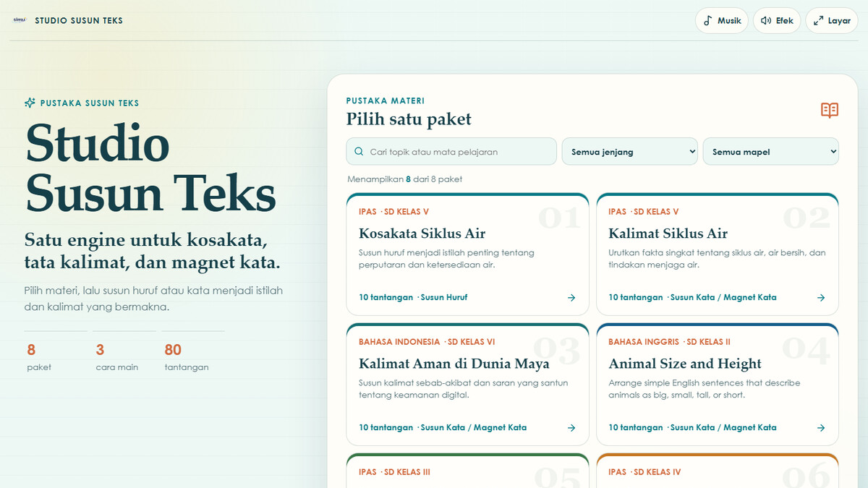
Task: Focus the Cari topik search field
Action: tap(451, 151)
